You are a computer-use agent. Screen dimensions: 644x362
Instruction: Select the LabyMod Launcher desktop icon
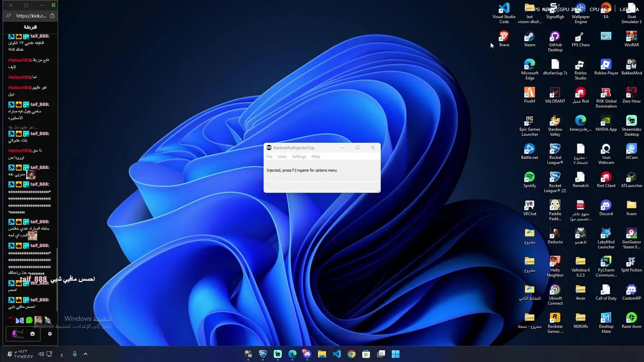606,238
